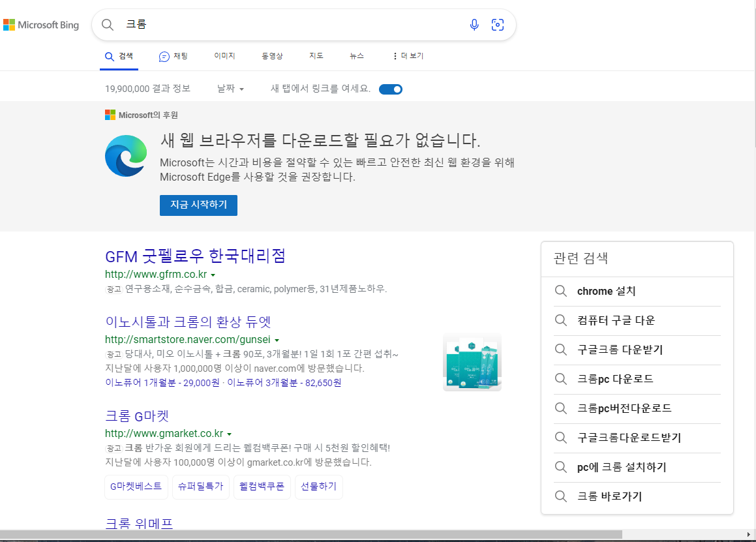Click the search icon beside chrome 설치

click(x=560, y=291)
